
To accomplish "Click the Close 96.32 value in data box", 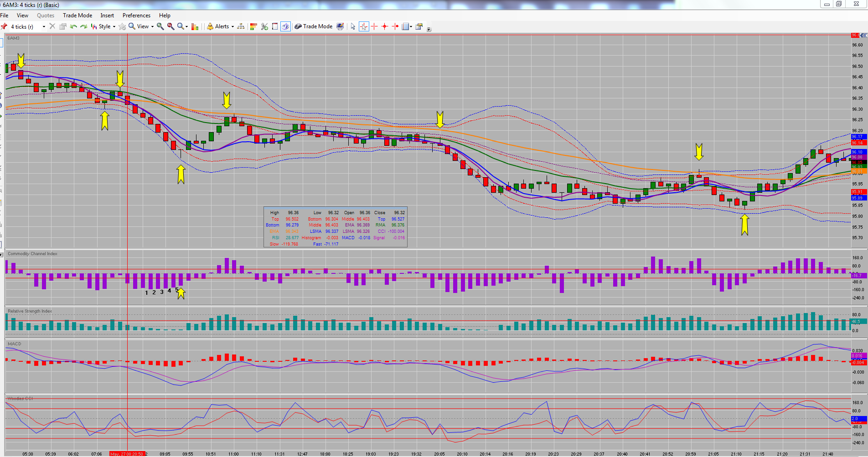I will click(399, 213).
